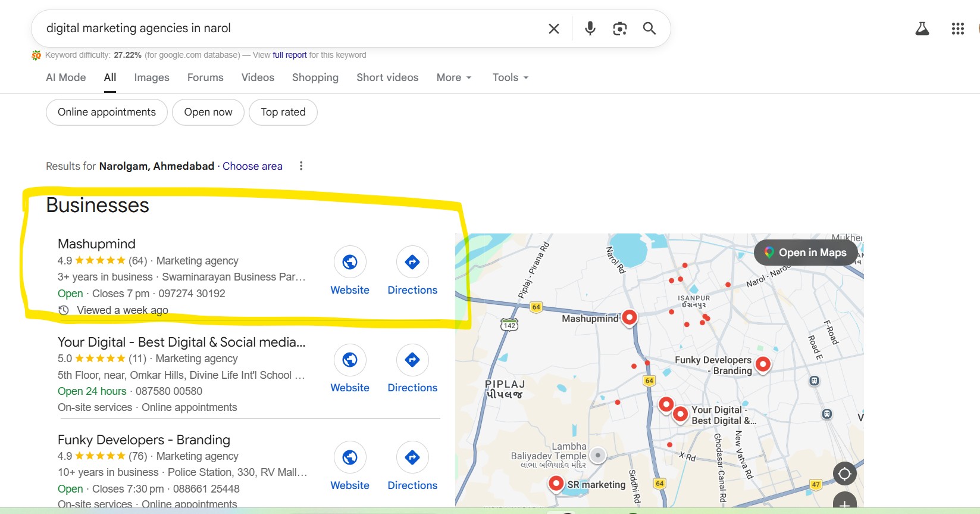This screenshot has width=980, height=514.
Task: Toggle the Open now filter
Action: point(208,112)
